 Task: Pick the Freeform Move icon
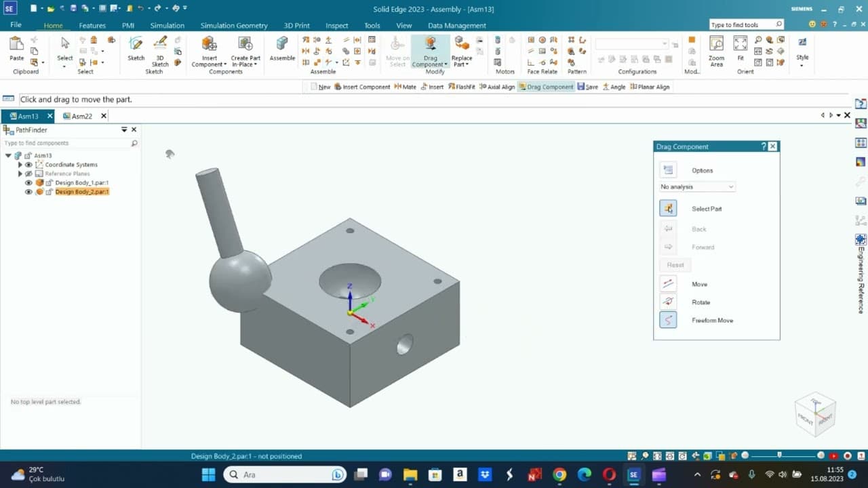point(668,320)
